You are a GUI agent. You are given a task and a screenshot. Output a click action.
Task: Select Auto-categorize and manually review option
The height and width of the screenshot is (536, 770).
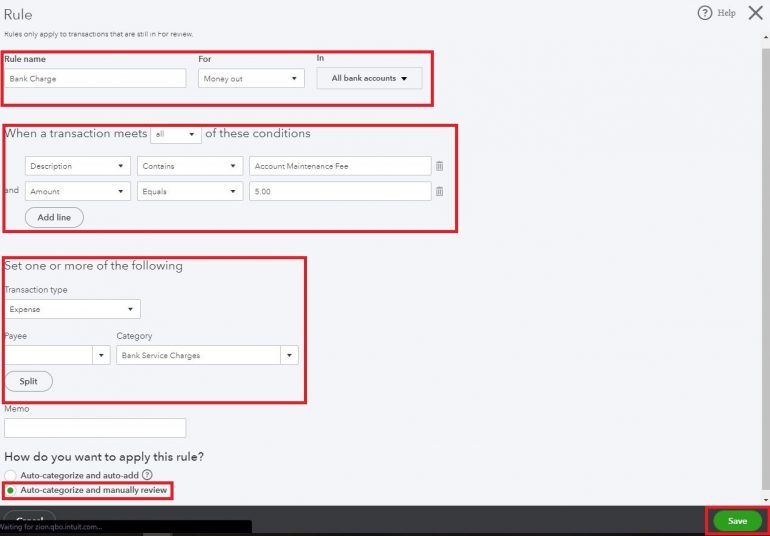click(10, 491)
